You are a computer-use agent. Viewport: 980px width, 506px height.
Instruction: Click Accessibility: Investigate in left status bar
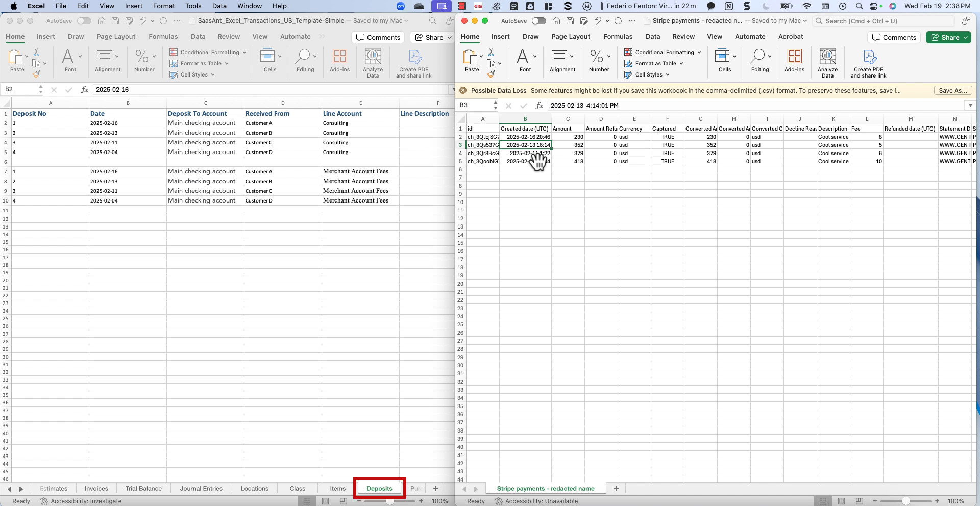coord(81,501)
